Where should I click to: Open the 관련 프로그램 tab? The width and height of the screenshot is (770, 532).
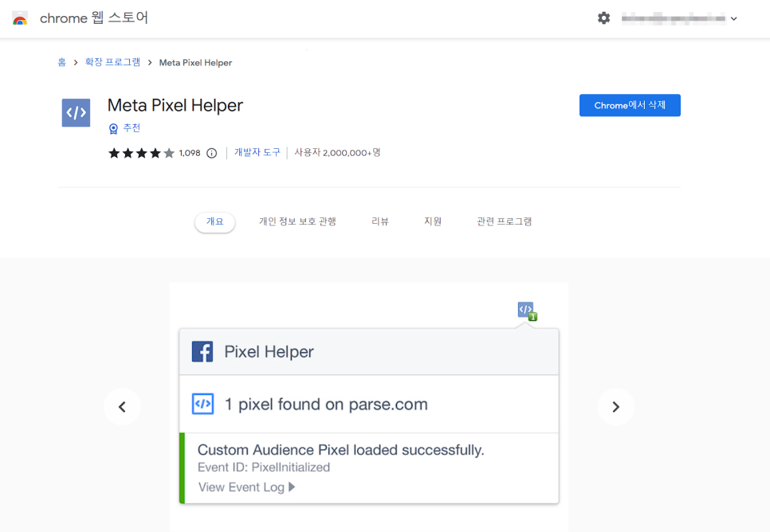point(505,222)
